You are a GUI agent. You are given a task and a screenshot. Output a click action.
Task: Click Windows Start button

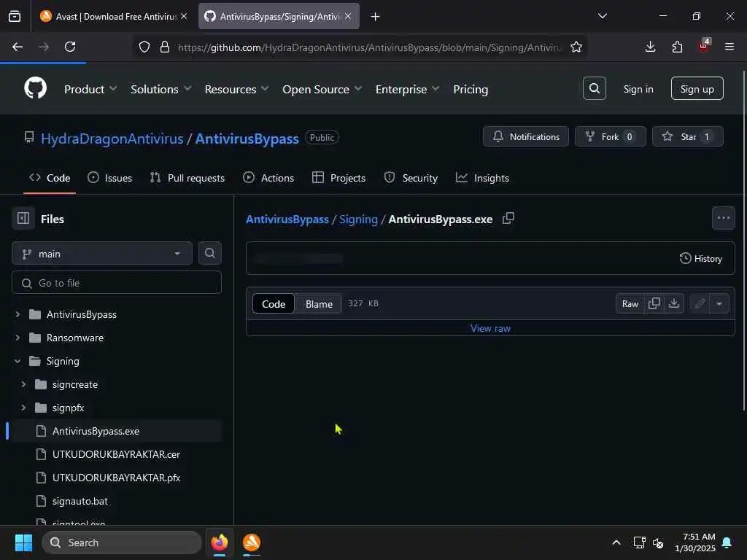(23, 542)
